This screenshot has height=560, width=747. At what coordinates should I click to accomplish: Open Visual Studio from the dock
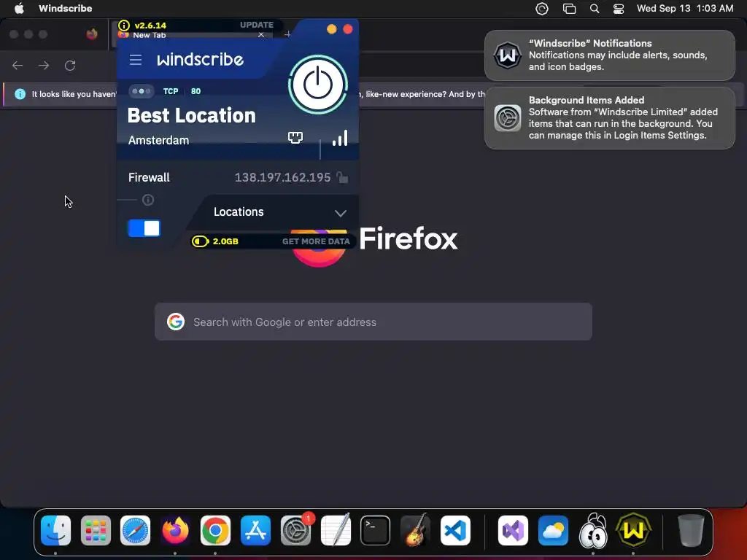(513, 530)
